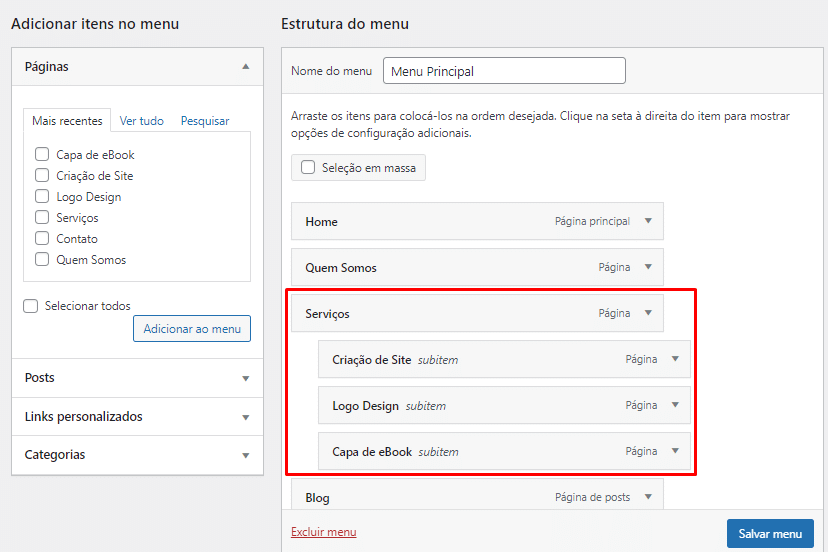Expand the Links personalizados section

pyautogui.click(x=245, y=417)
